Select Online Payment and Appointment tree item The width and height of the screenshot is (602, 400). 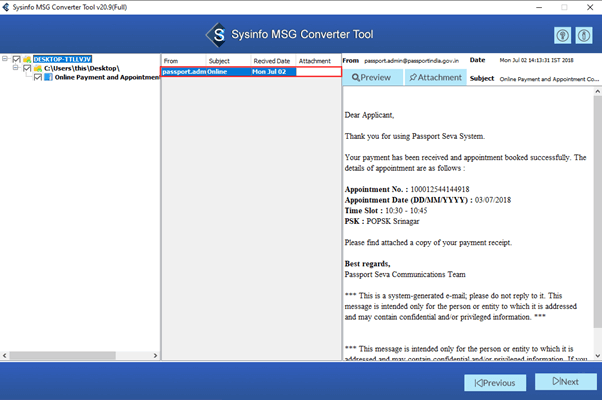coord(107,77)
